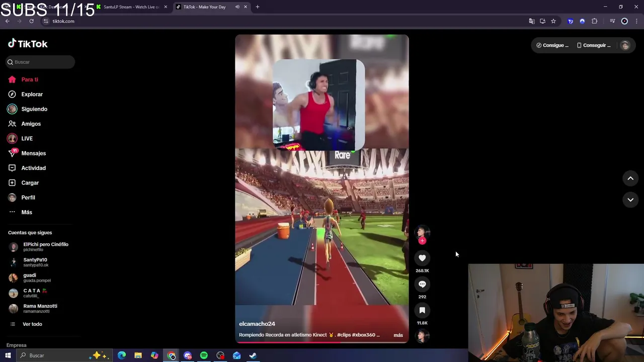Viewport: 644px width, 362px height.
Task: Go to the next video with the down arrow
Action: point(630,200)
